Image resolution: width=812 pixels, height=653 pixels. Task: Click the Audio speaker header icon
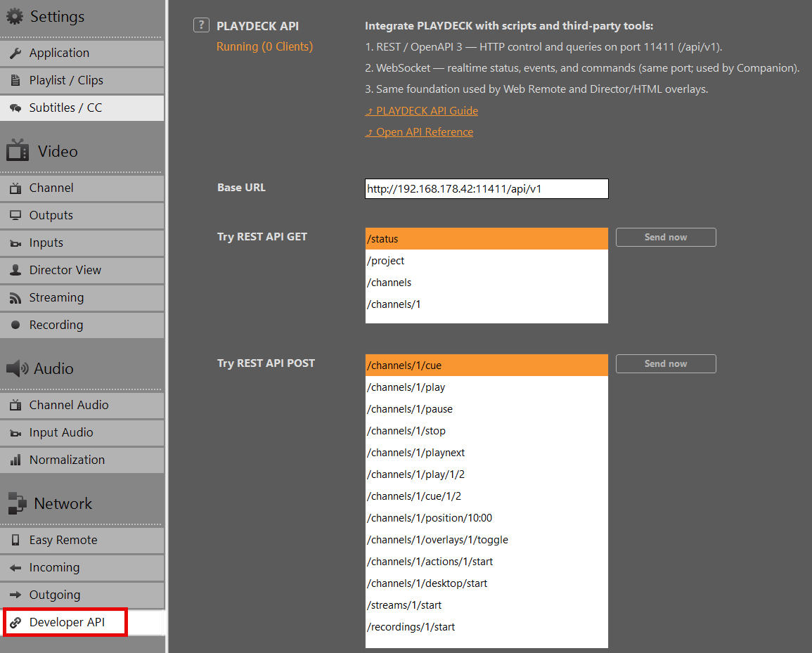17,368
